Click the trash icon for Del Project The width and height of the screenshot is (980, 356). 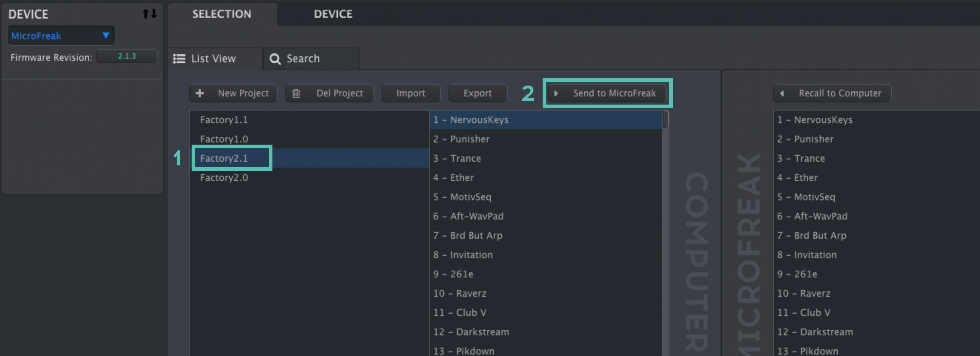pos(296,94)
